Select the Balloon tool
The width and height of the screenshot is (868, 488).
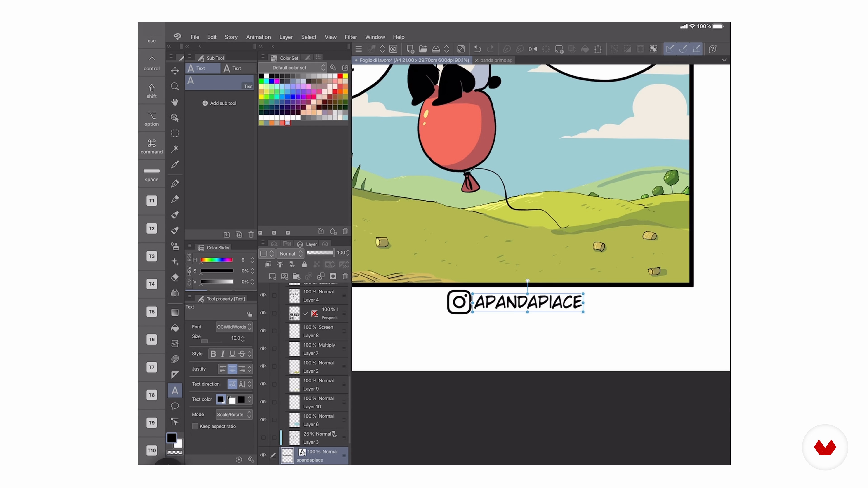pyautogui.click(x=175, y=406)
